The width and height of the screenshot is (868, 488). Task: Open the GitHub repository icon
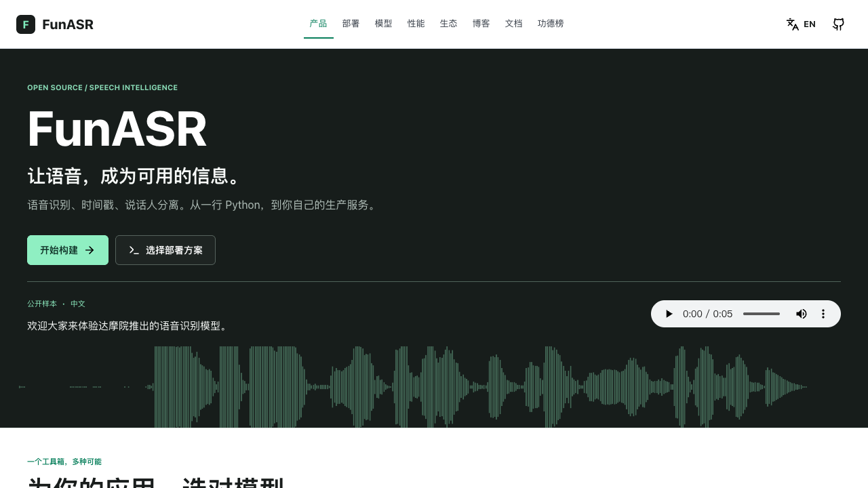click(839, 24)
